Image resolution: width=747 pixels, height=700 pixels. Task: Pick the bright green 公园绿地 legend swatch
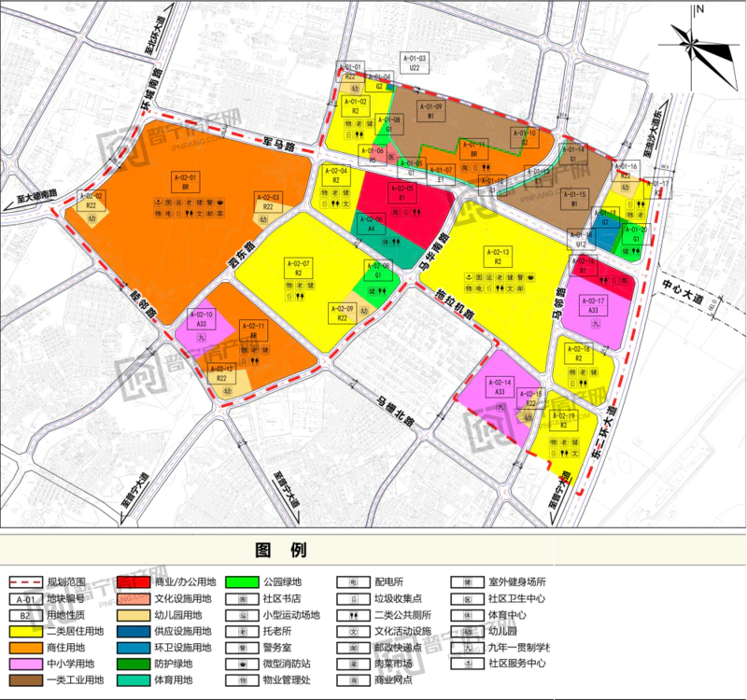tap(243, 581)
